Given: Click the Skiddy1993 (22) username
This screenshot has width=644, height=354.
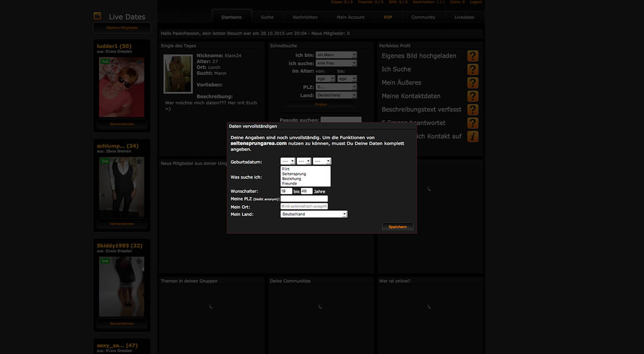Looking at the screenshot, I should click(x=120, y=246).
